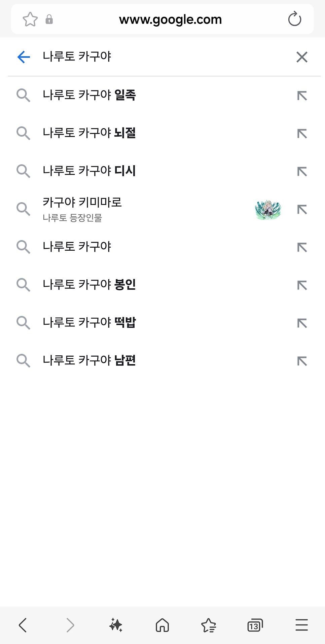This screenshot has height=644, width=325.
Task: Open the bookmarks list star icon
Action: 209,625
